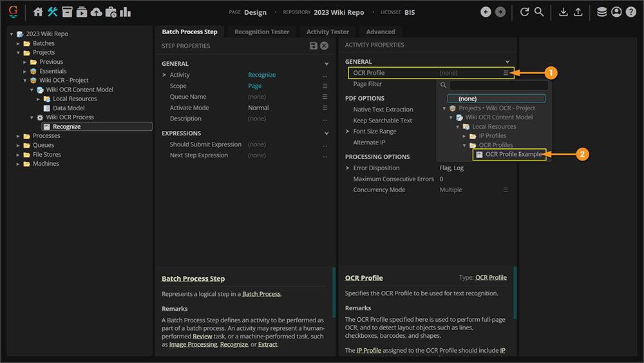Collapse the Expressions section in Step Properties
The width and height of the screenshot is (644, 363).
click(x=327, y=133)
